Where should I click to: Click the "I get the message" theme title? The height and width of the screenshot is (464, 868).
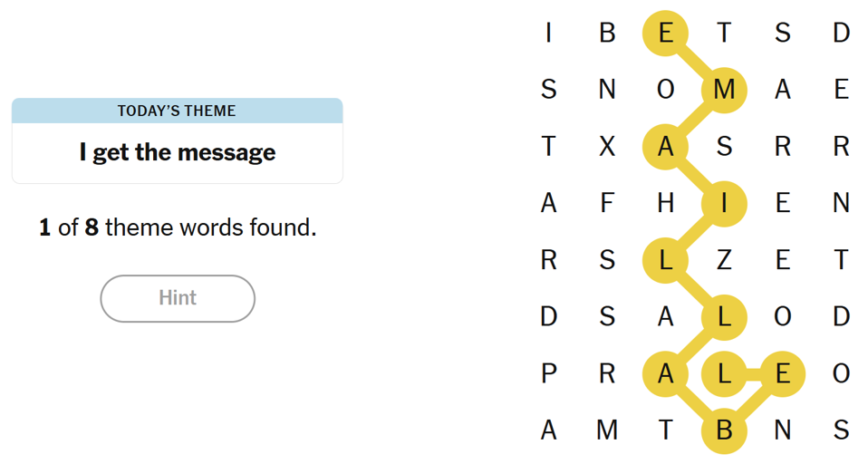(x=178, y=152)
